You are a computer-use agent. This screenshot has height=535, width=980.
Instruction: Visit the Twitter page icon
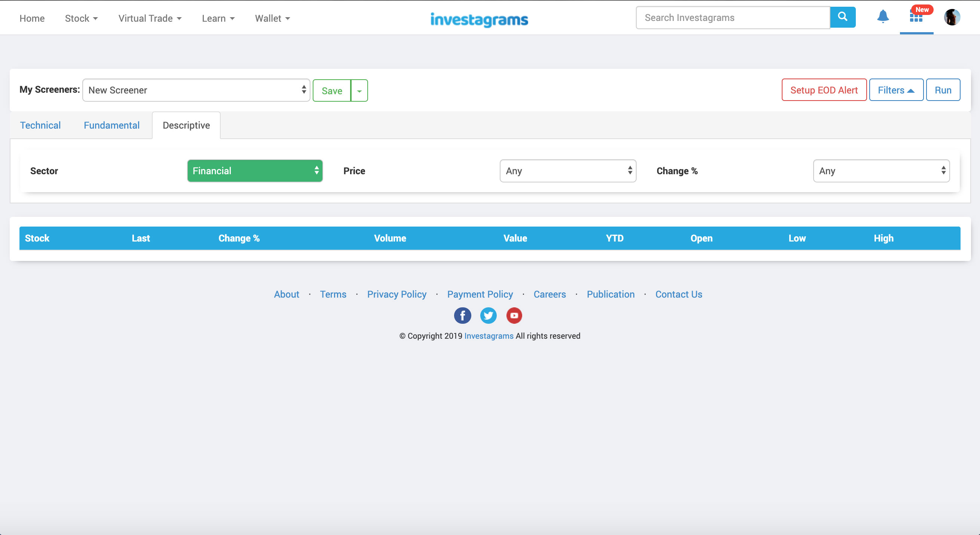pos(488,315)
